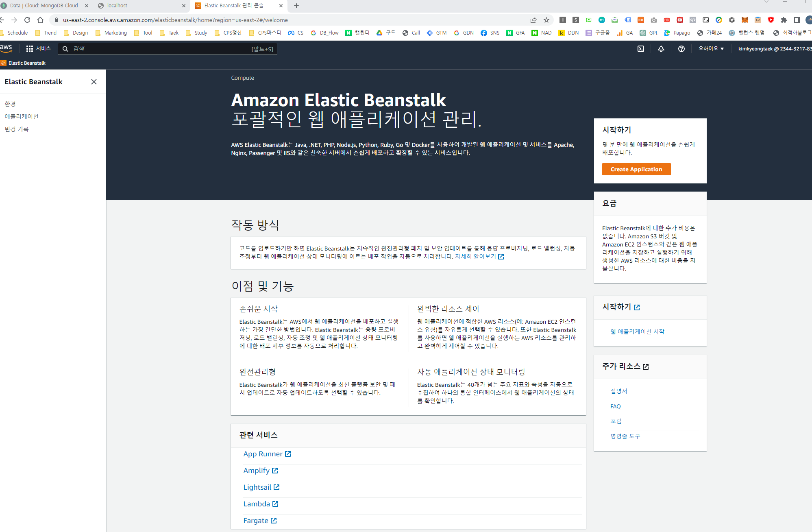Open the GTM bookmark
Viewport: 812px width, 532px height.
coord(437,33)
